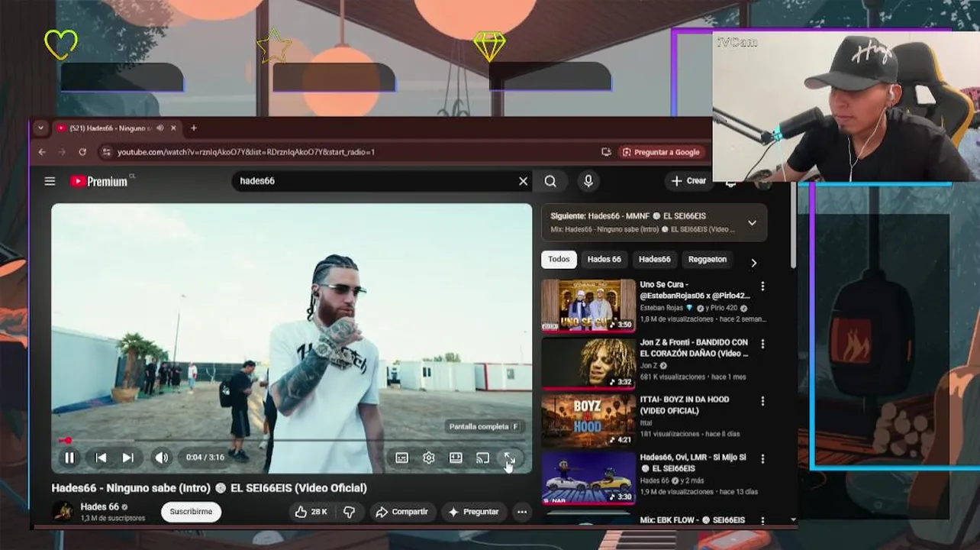Open the Crear create menu
Image resolution: width=980 pixels, height=550 pixels.
coord(688,181)
